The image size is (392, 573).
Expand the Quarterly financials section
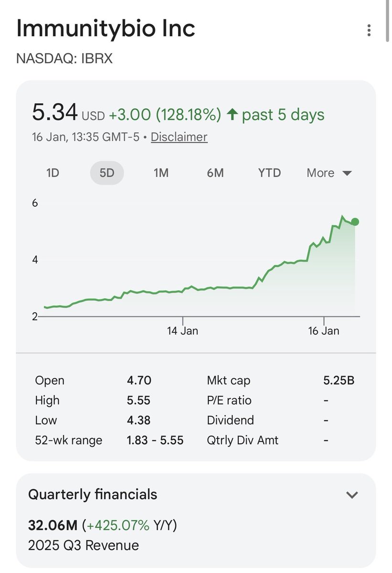tap(352, 495)
